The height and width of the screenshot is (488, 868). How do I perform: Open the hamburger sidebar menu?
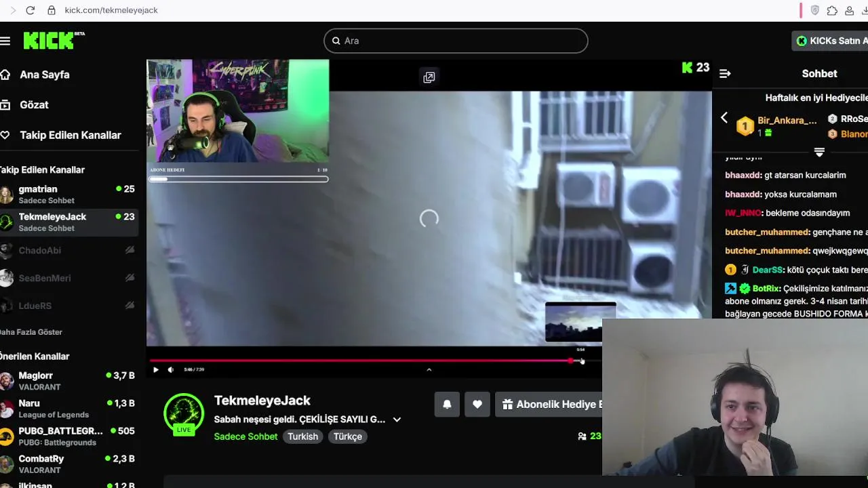[5, 41]
